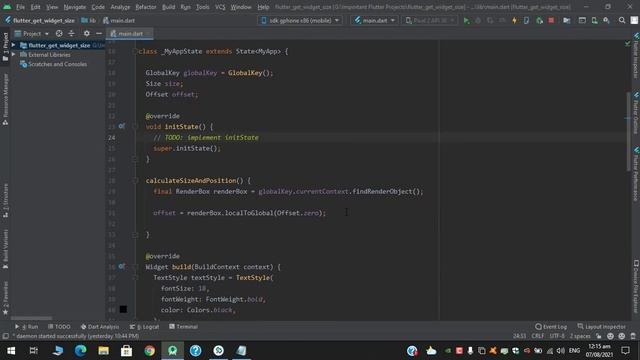
Task: Hide the Project panel with minus icon
Action: 99,33
